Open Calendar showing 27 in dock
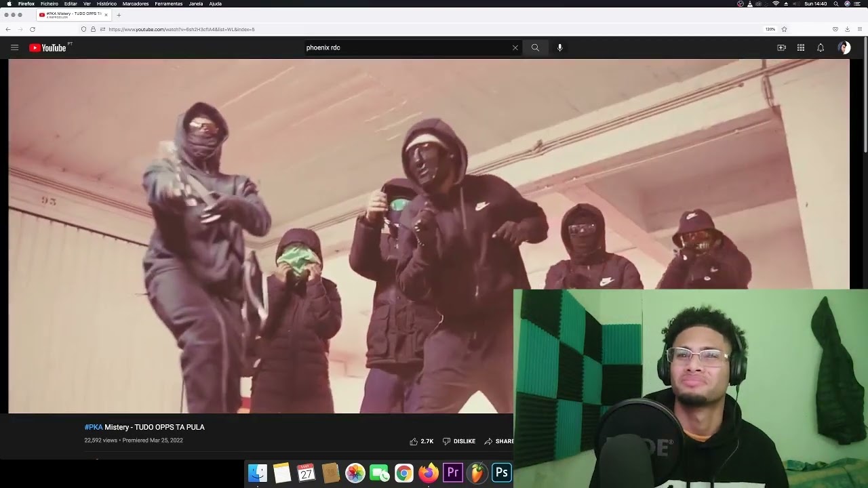868x488 pixels. (x=307, y=472)
